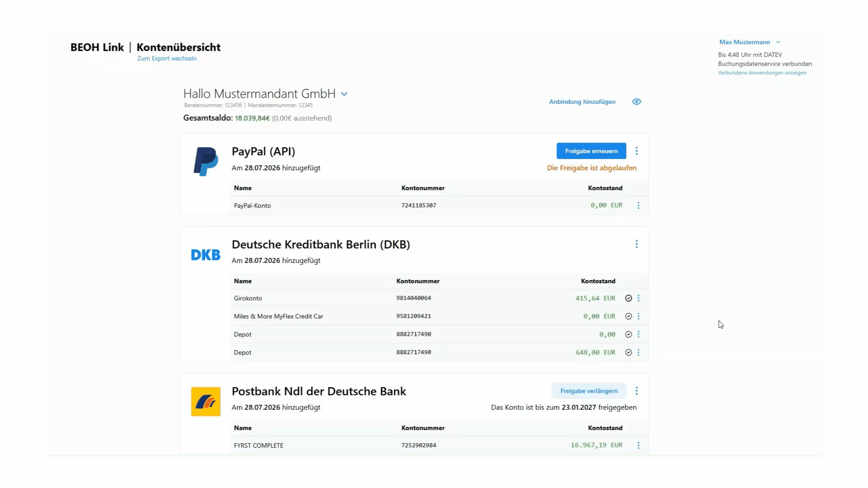Click the BEOH Link brand title
This screenshot has width=868, height=488.
97,47
